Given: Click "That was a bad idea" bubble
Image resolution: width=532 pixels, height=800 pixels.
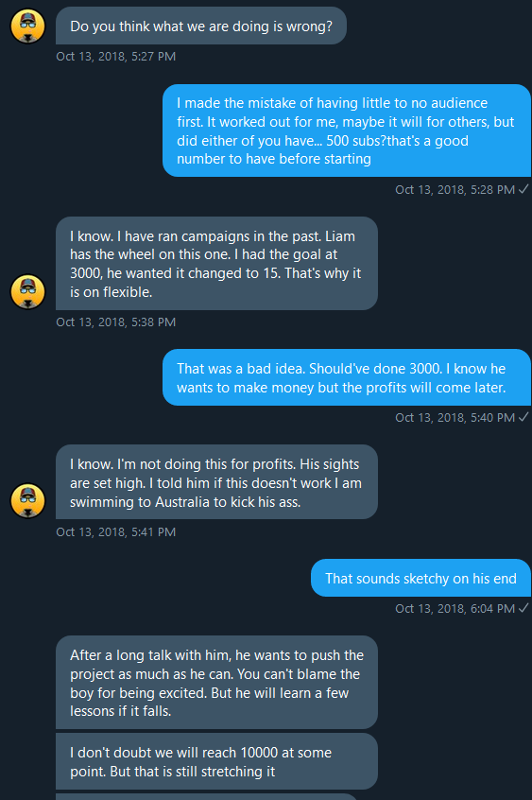Looking at the screenshot, I should (347, 377).
